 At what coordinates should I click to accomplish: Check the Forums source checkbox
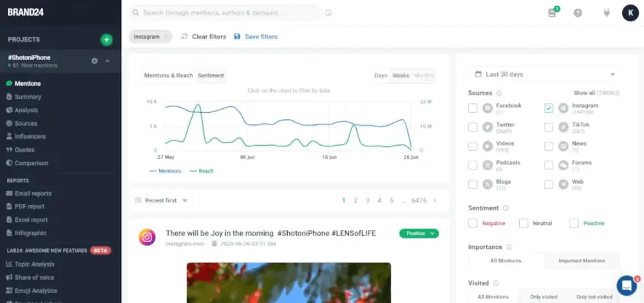click(549, 165)
